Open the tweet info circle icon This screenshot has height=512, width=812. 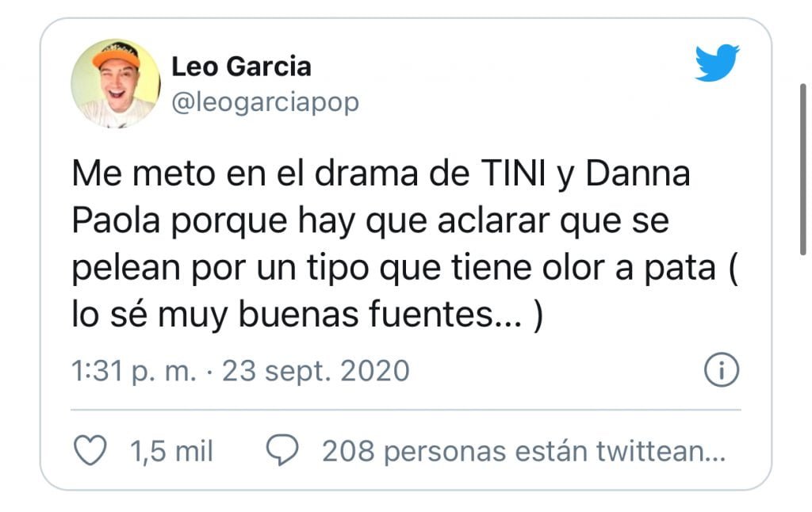(722, 370)
